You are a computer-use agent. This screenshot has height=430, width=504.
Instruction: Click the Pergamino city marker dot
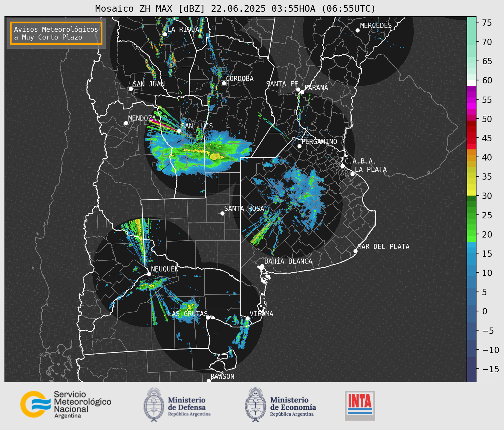click(299, 146)
